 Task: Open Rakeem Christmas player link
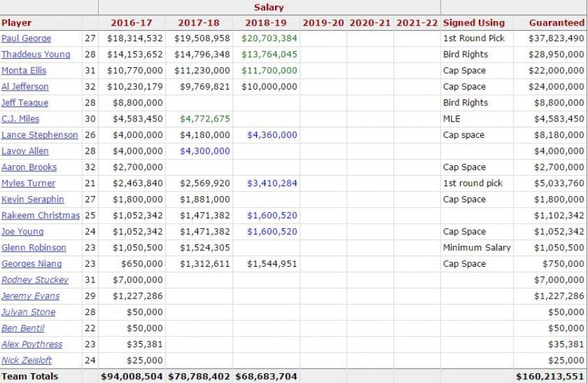41,216
